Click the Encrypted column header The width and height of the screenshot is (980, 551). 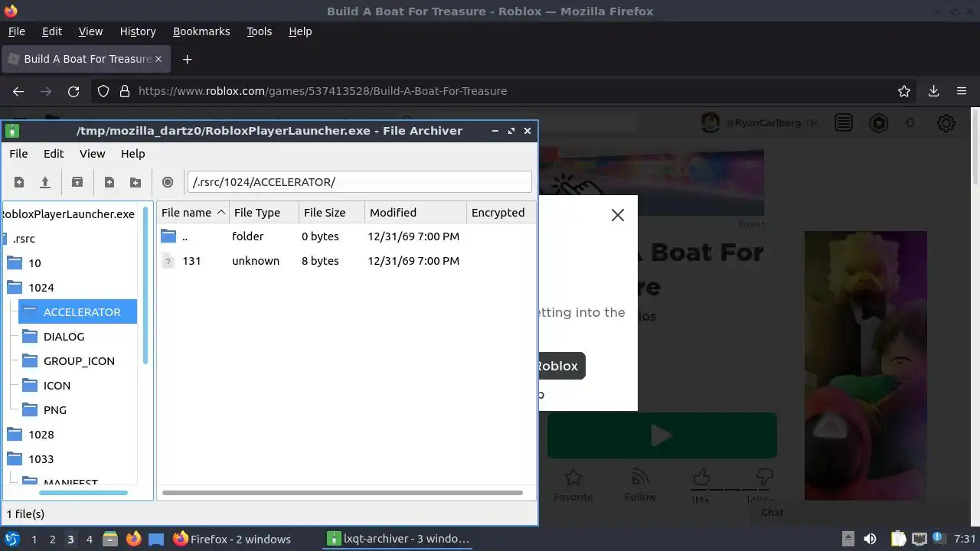coord(501,213)
